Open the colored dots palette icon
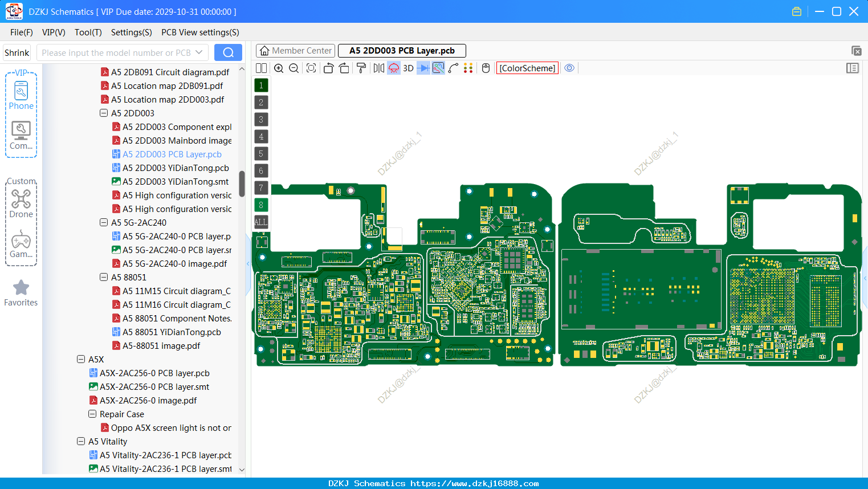The width and height of the screenshot is (868, 489). (x=468, y=68)
